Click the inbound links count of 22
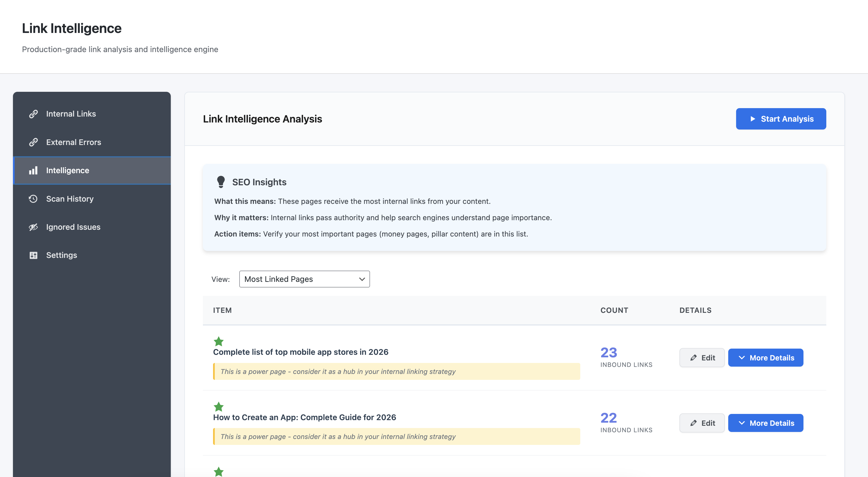 click(x=608, y=418)
